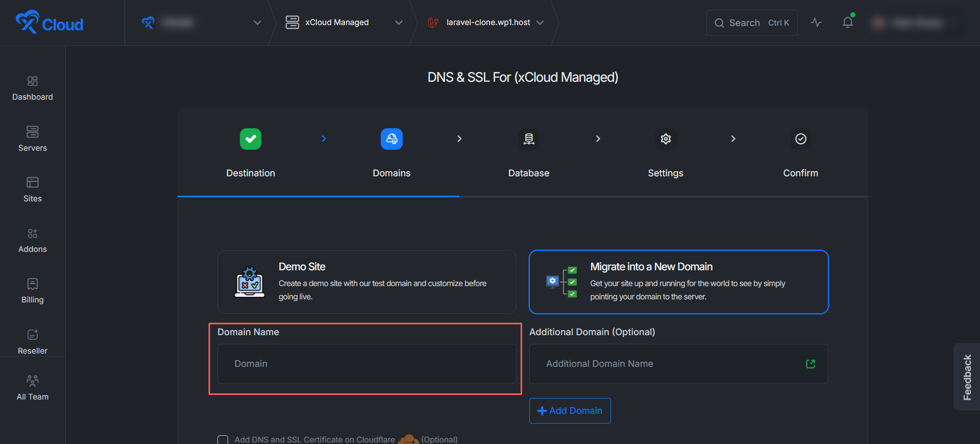Expand the laravel-clone.wp1.host site dropdown

click(540, 22)
